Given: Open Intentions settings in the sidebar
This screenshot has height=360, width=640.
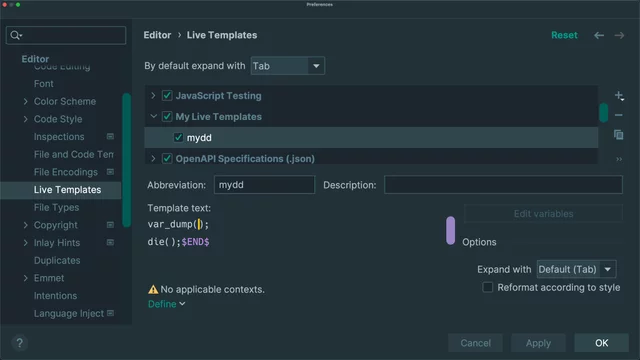Looking at the screenshot, I should pos(55,296).
